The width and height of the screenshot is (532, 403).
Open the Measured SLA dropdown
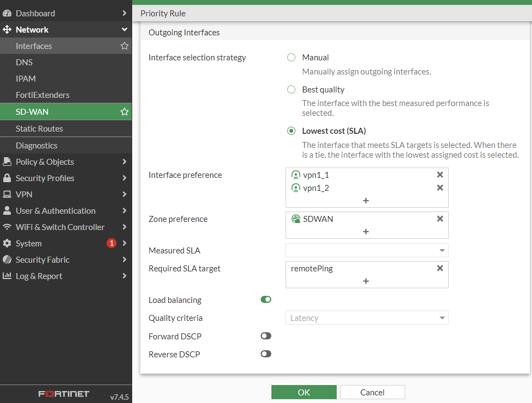(367, 250)
